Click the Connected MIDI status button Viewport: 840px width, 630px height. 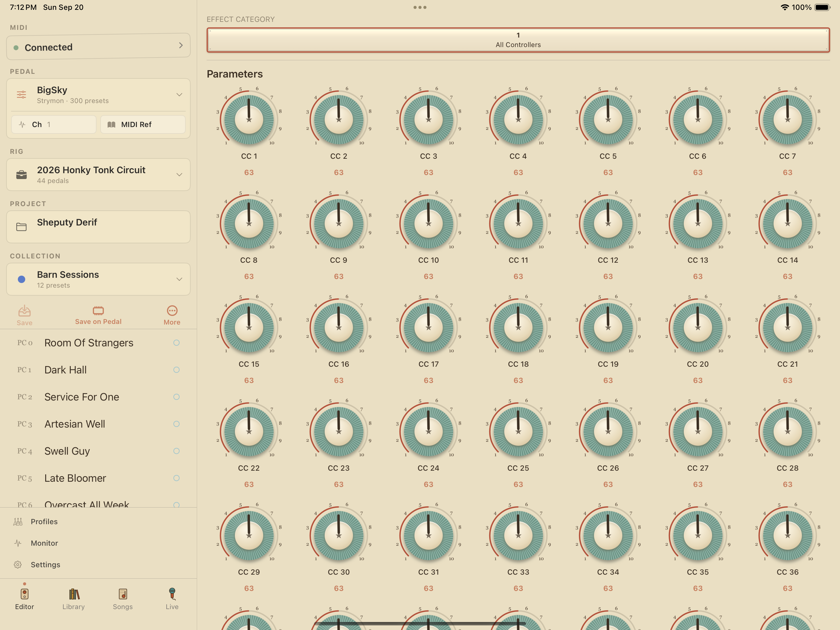(98, 46)
